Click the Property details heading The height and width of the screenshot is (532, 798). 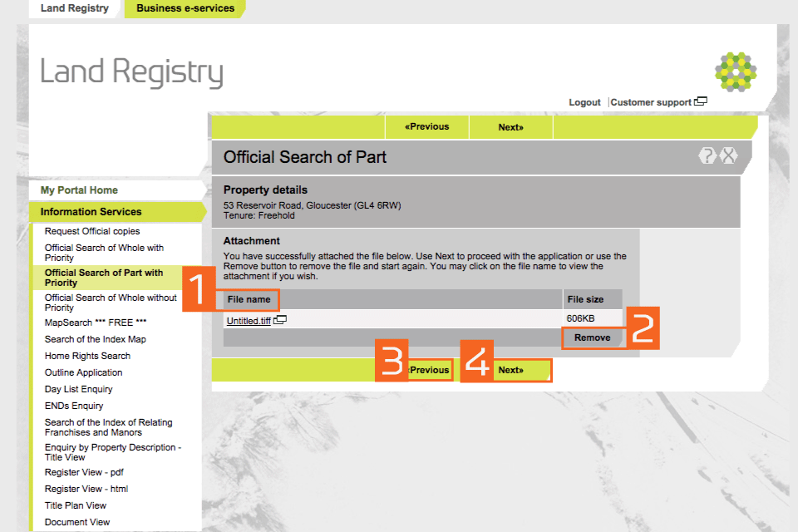(265, 190)
